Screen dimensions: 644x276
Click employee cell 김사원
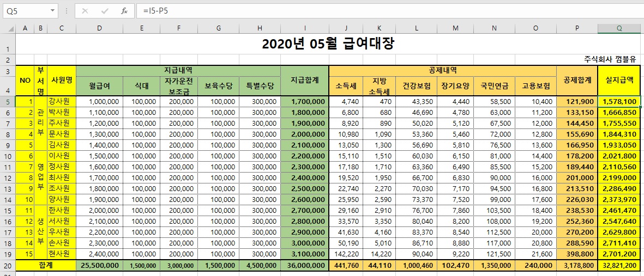pos(61,145)
